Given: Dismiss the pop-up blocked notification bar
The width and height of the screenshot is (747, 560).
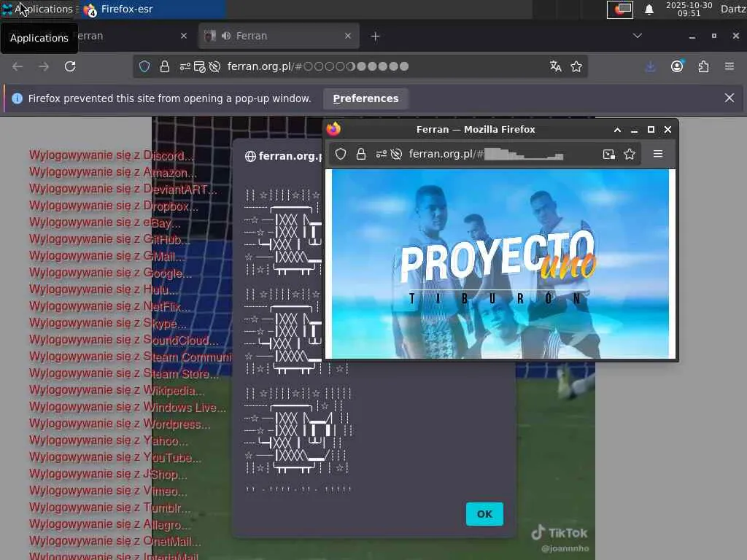Looking at the screenshot, I should (x=729, y=98).
